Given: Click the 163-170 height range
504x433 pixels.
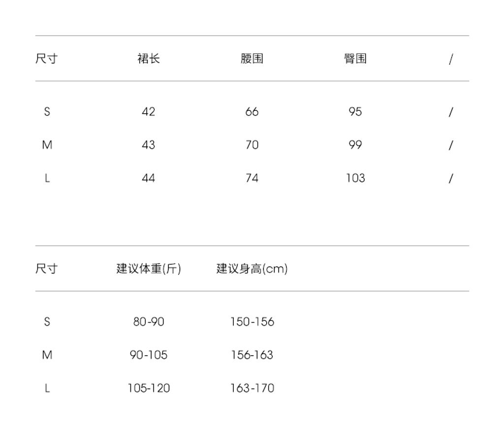Looking at the screenshot, I should coord(252,388).
